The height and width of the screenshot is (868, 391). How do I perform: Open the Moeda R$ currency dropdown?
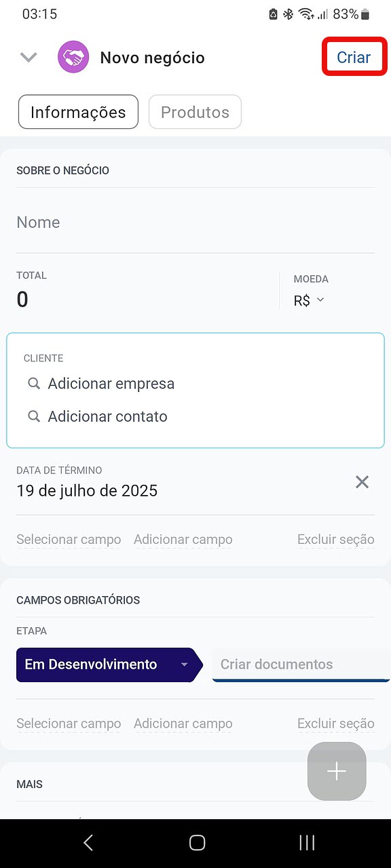click(x=310, y=300)
